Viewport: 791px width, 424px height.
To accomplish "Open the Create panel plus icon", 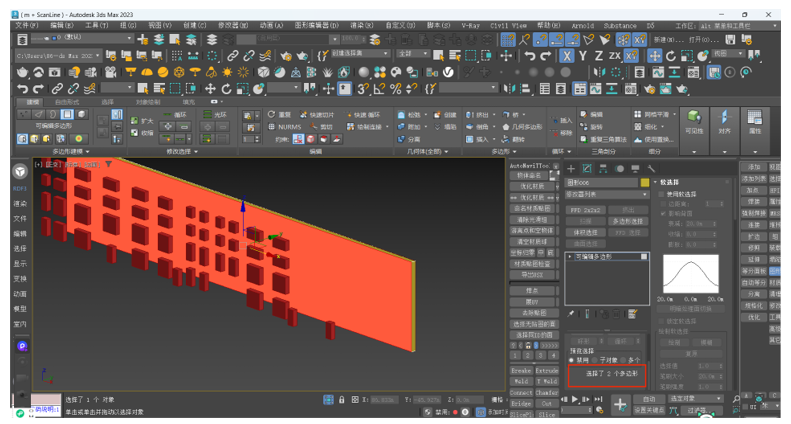I will click(x=571, y=168).
